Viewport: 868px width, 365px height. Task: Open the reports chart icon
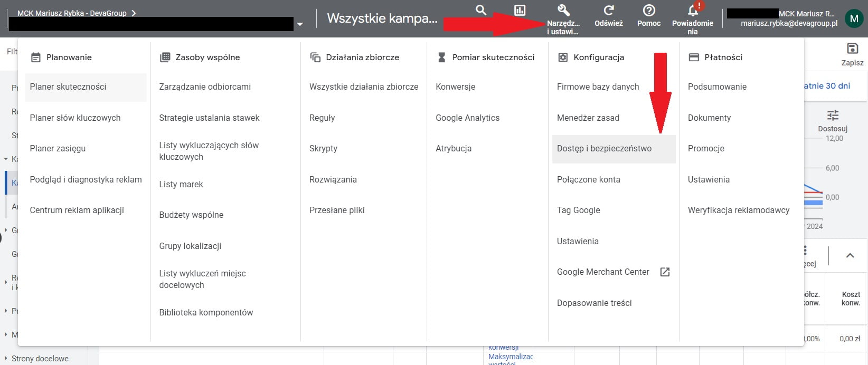[520, 11]
